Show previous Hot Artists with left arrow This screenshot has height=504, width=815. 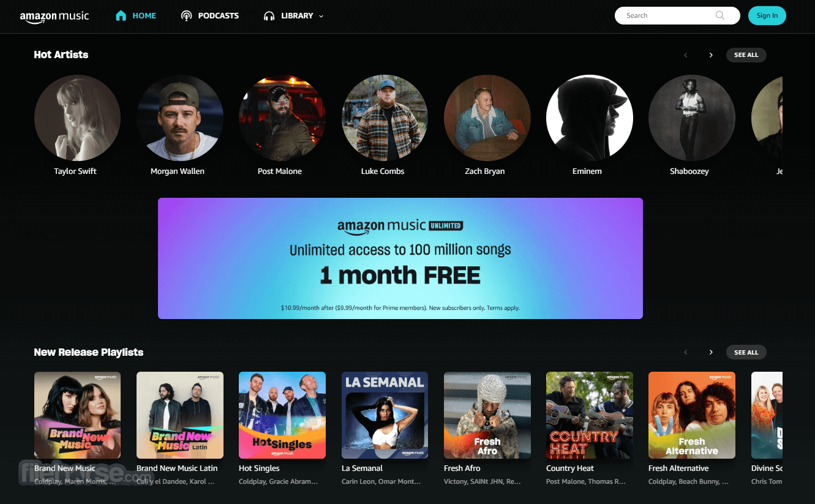click(686, 55)
